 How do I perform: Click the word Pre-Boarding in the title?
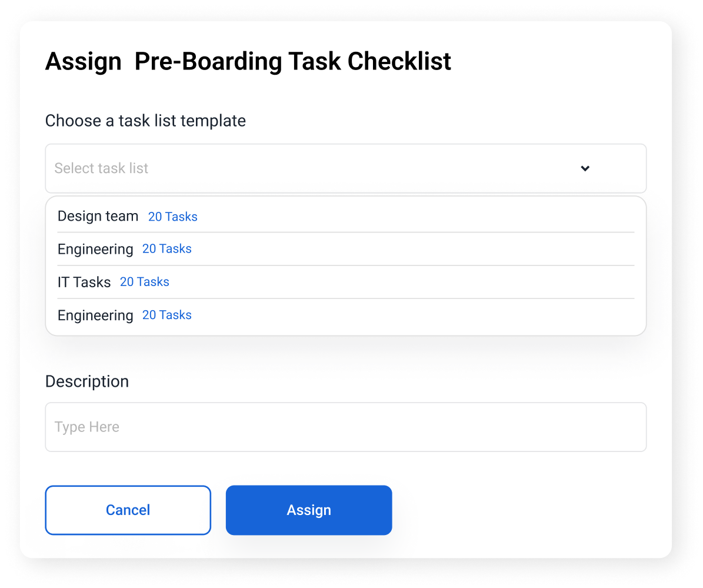[208, 62]
